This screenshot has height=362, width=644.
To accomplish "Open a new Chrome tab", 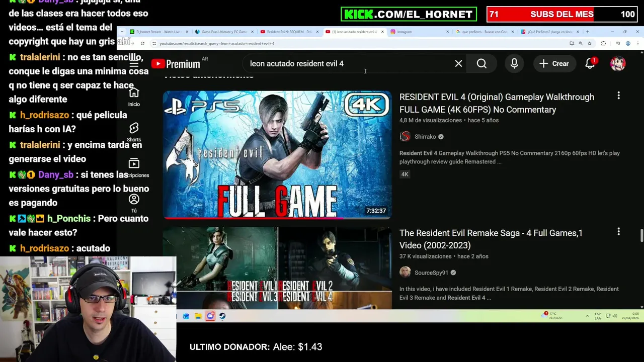I will pyautogui.click(x=587, y=32).
